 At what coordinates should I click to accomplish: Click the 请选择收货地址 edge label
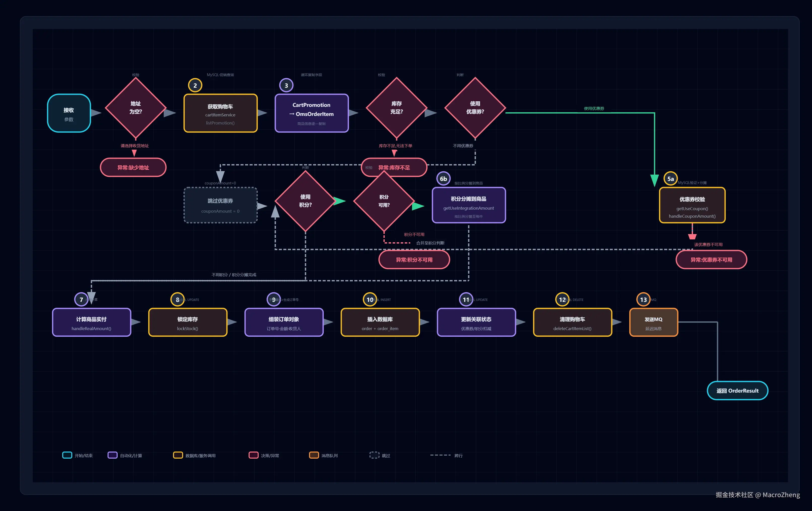(134, 146)
